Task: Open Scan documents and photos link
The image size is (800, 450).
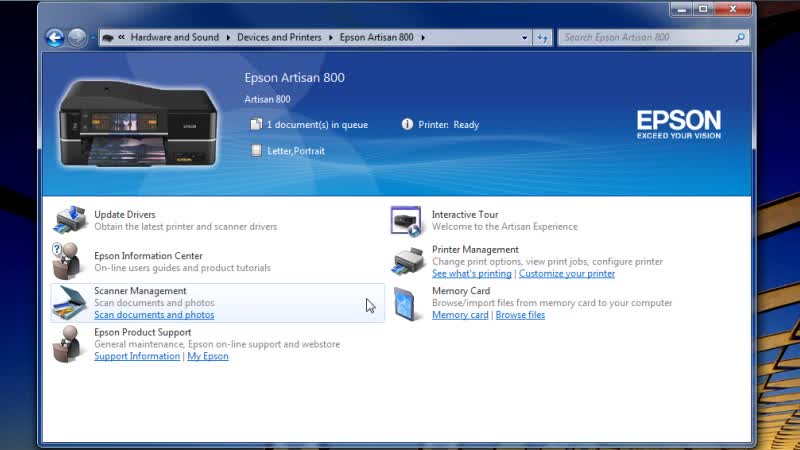Action: click(x=154, y=315)
